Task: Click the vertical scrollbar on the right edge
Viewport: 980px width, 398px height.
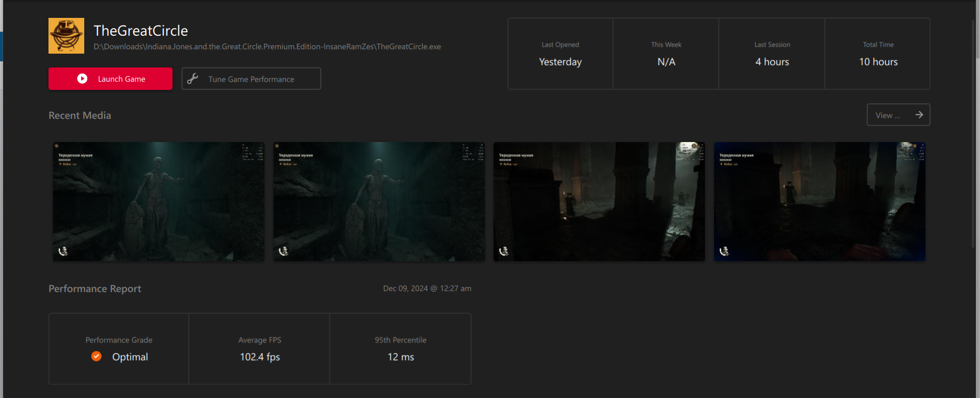Action: (x=976, y=31)
